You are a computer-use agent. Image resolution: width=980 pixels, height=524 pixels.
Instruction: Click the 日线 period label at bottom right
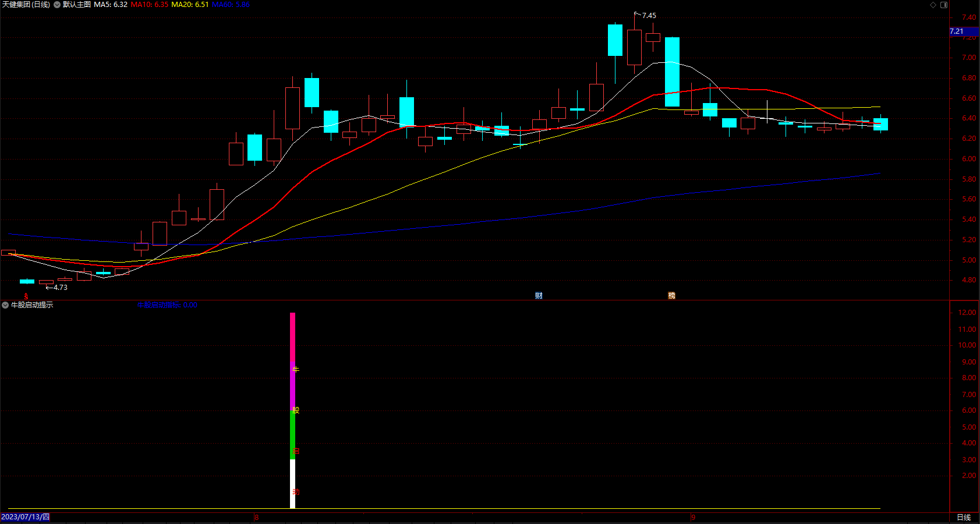964,517
